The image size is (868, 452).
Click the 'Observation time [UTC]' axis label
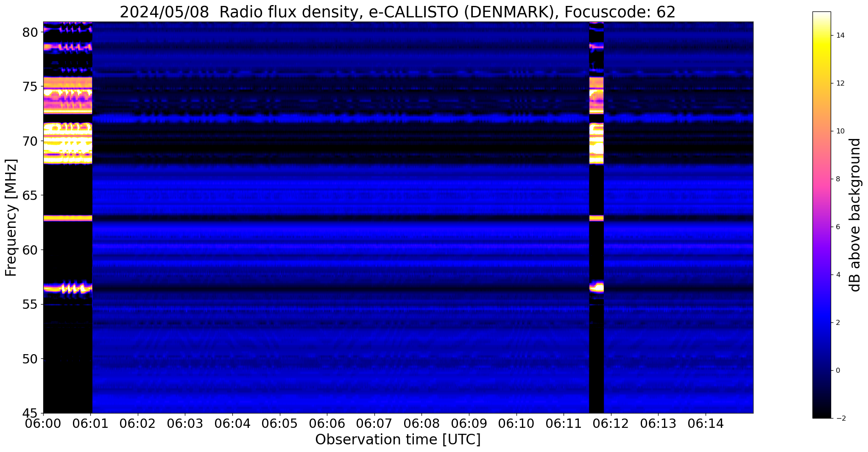pos(398,439)
